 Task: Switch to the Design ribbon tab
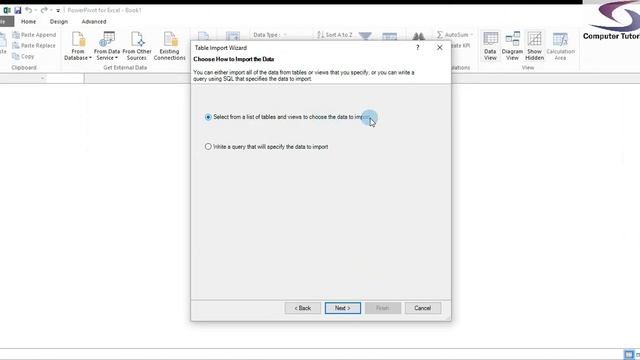59,22
